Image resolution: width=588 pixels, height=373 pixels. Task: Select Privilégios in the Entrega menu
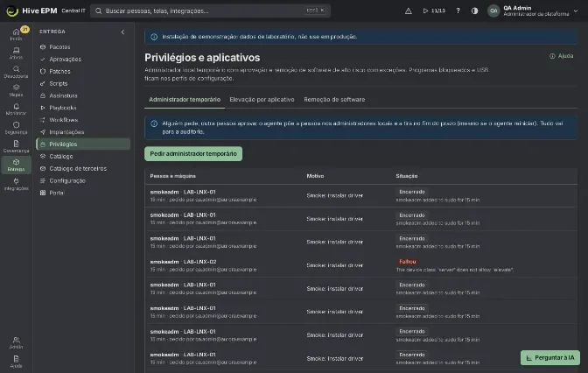pos(83,144)
